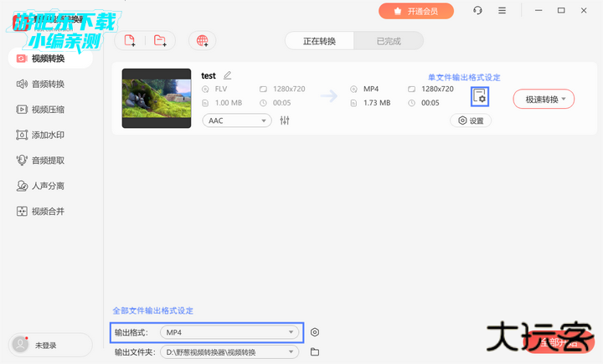Click gear icon beside output format
Screen dimensions: 603x364
[x=315, y=332]
